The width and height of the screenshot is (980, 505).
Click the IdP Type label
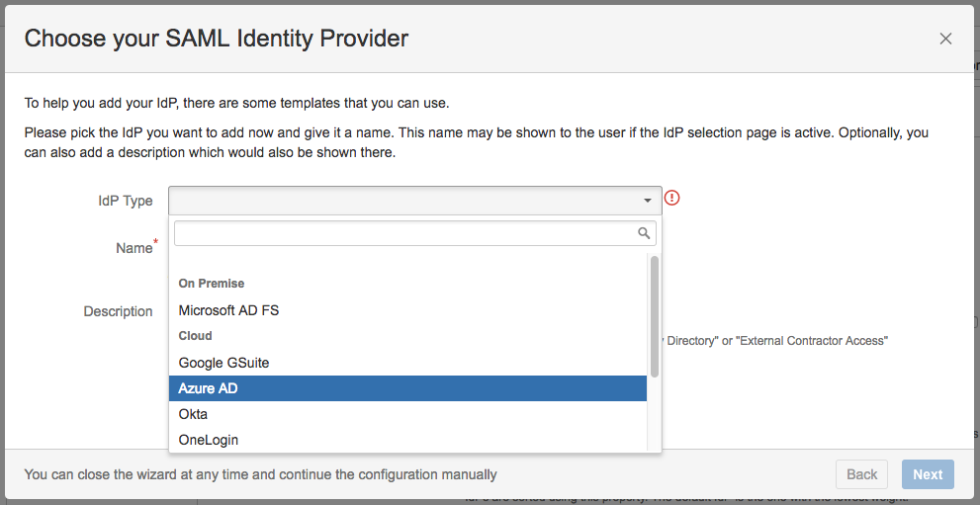(125, 201)
